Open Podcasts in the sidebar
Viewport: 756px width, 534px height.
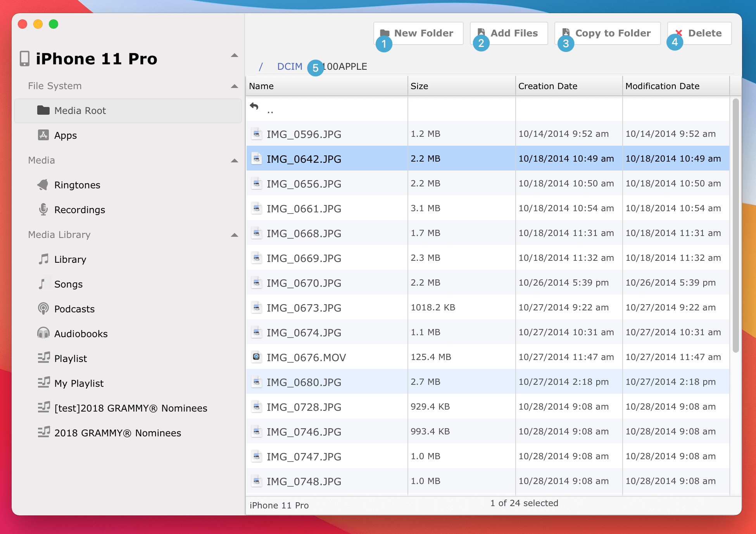(128, 309)
